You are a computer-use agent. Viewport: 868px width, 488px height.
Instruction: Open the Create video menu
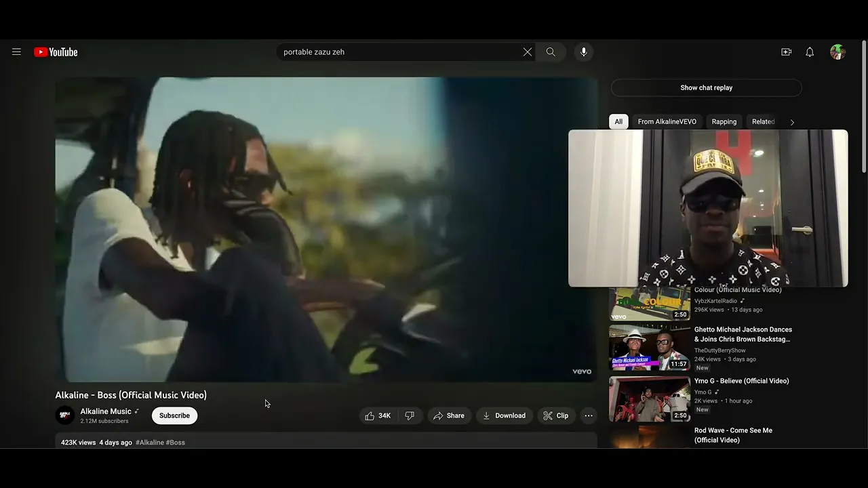click(x=786, y=52)
